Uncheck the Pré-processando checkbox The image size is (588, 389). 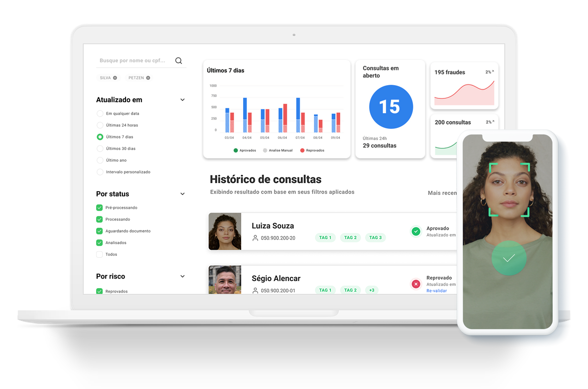[99, 208]
